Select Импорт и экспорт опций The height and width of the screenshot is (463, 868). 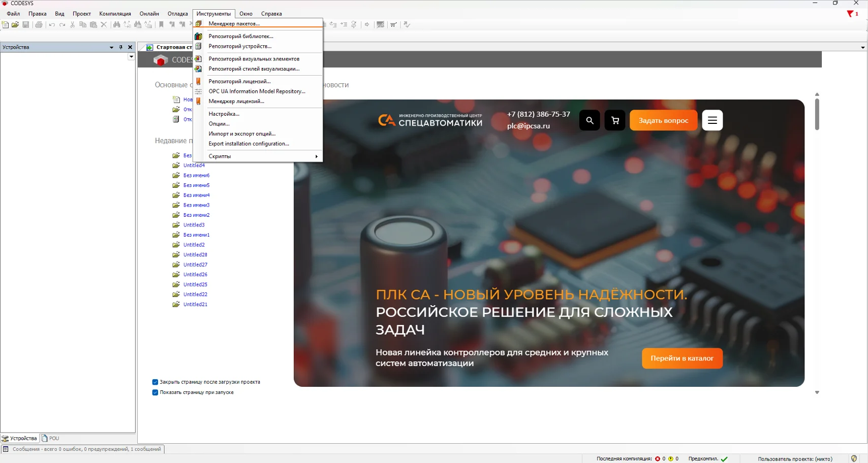pyautogui.click(x=258, y=134)
